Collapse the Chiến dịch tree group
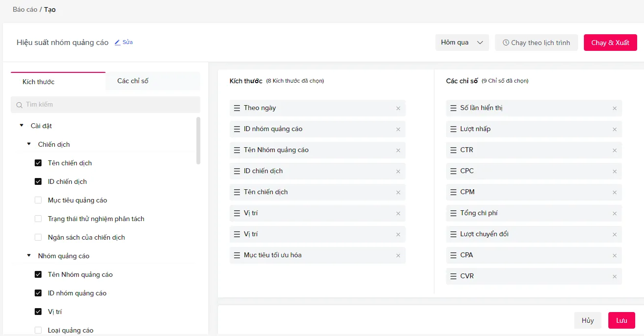The image size is (644, 336). coord(29,144)
